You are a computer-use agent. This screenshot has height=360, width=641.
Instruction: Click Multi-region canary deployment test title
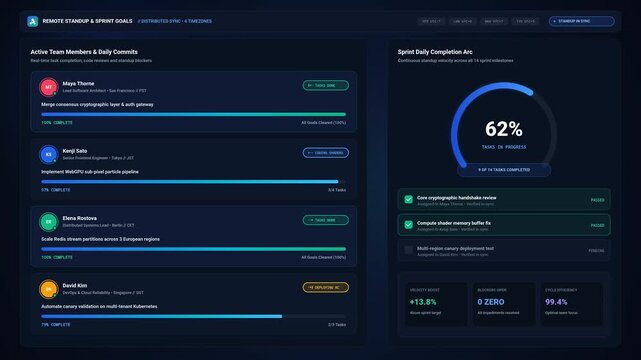455,248
